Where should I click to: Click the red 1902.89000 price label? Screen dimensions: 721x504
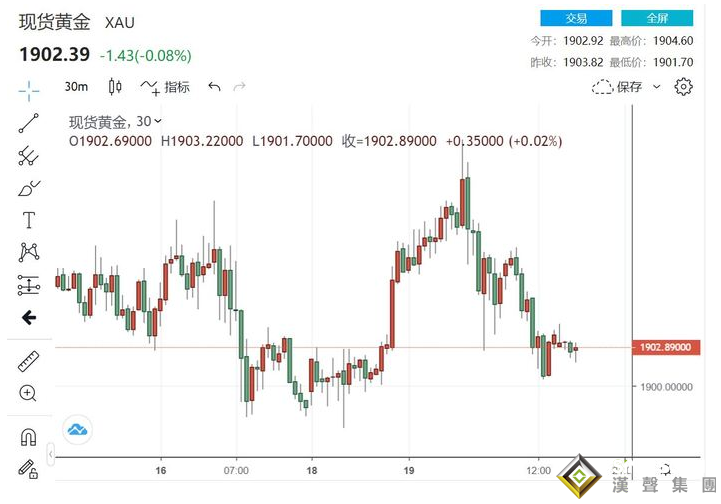[x=664, y=347]
